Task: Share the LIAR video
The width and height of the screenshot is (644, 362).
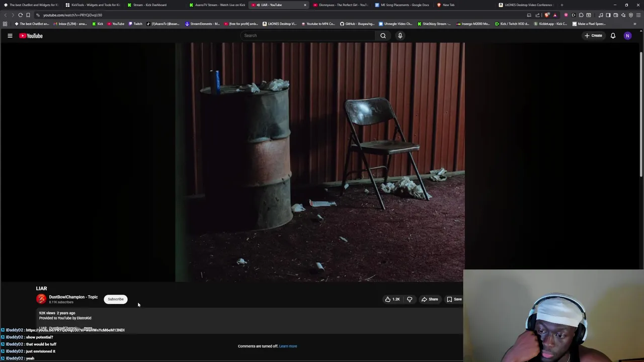Action: tap(430, 299)
